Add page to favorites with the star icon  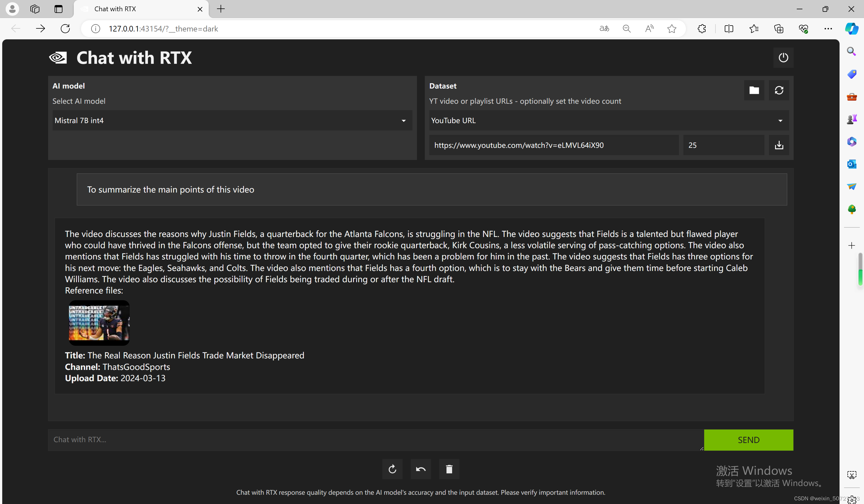tap(672, 29)
